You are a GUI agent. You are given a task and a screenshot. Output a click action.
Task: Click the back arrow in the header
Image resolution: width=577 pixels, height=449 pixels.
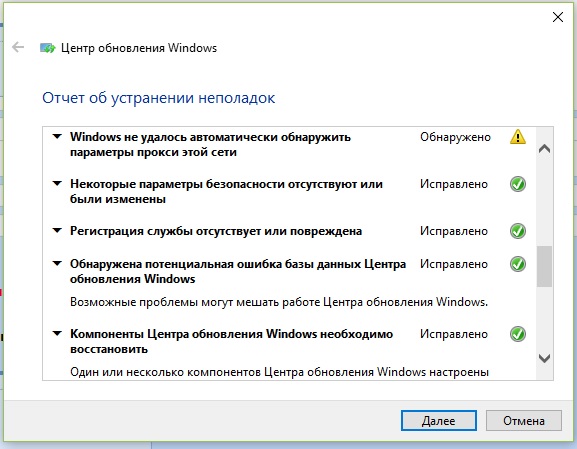coord(18,47)
